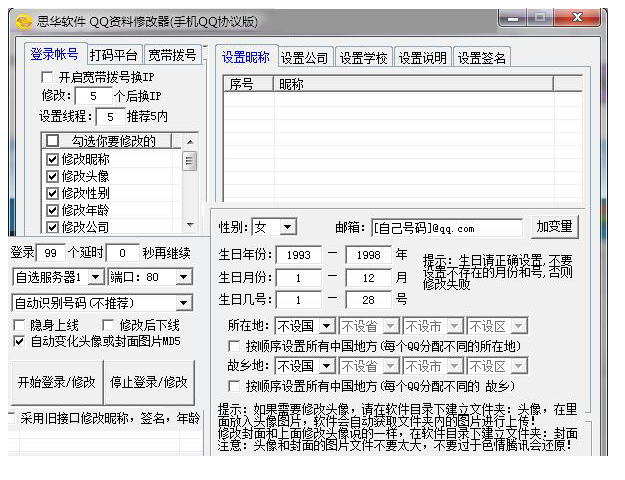Minimize the QQ资料修改器 window
625x480 pixels.
[x=514, y=19]
